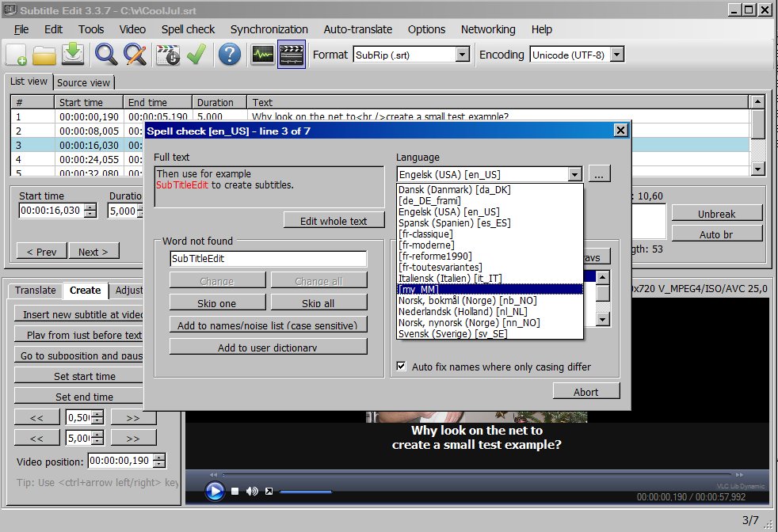The width and height of the screenshot is (778, 532).
Task: Click the Set end time button
Action: tap(79, 397)
